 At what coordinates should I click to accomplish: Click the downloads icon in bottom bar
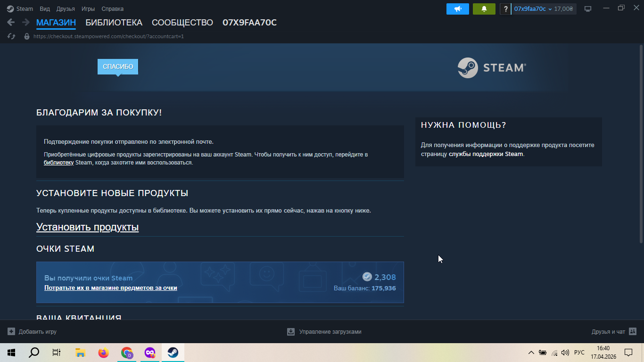(291, 331)
